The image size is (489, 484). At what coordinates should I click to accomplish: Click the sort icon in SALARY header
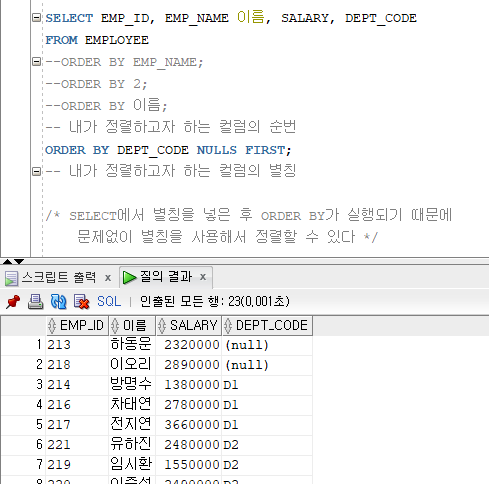coord(162,326)
